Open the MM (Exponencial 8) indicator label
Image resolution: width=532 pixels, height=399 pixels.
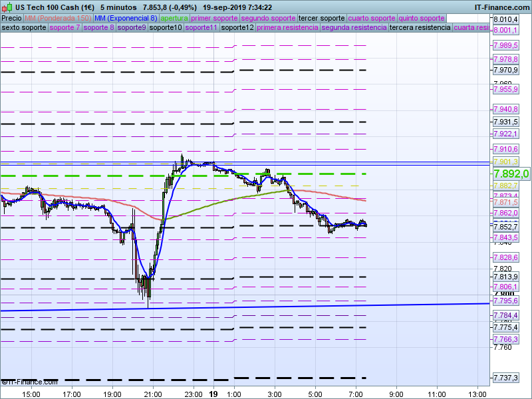pyautogui.click(x=126, y=18)
